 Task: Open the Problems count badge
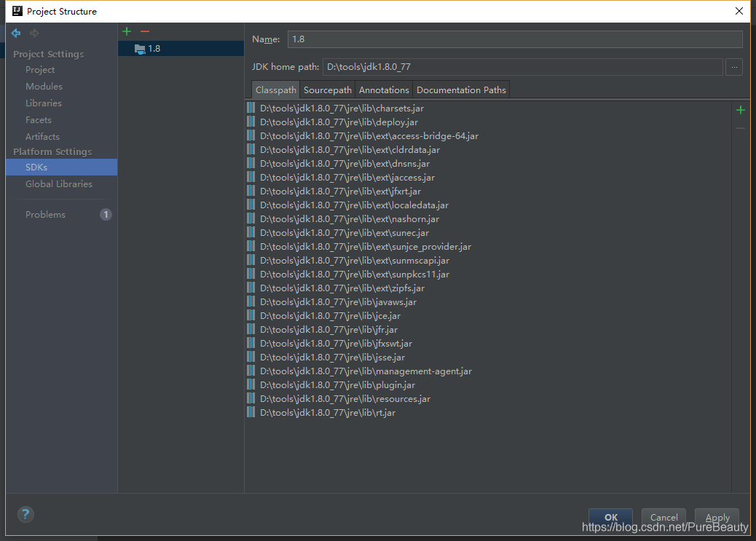tap(106, 215)
